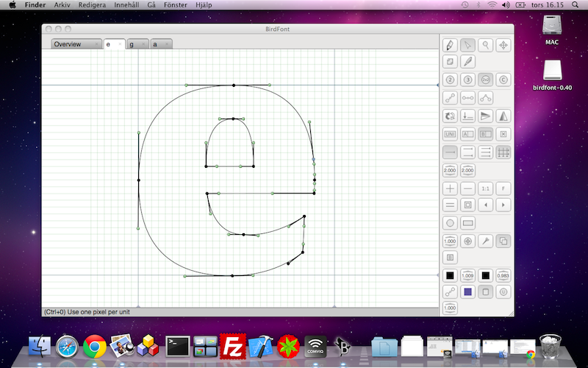The image size is (588, 368).
Task: Pick the purple color swatch
Action: click(467, 292)
